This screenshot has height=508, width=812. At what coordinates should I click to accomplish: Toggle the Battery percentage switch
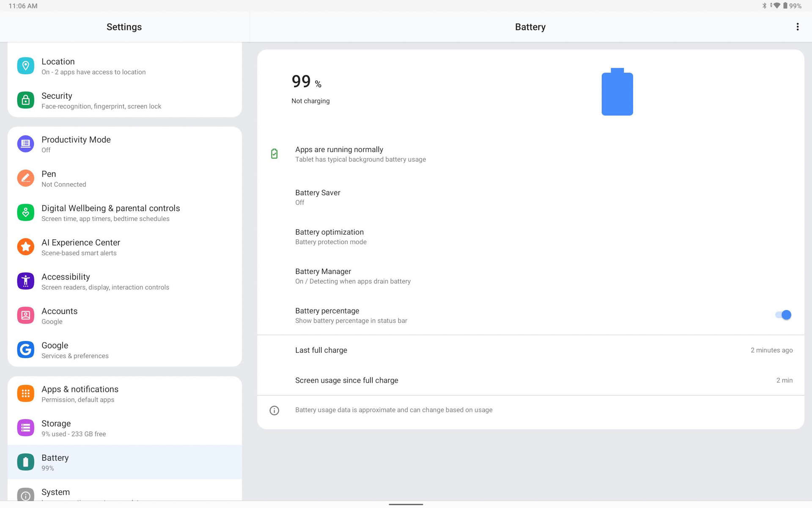783,315
